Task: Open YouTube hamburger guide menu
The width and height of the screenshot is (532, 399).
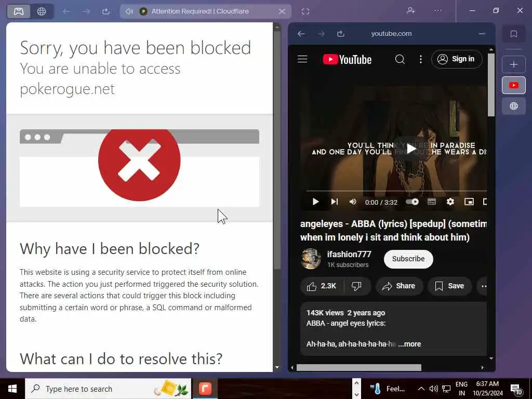Action: (302, 59)
